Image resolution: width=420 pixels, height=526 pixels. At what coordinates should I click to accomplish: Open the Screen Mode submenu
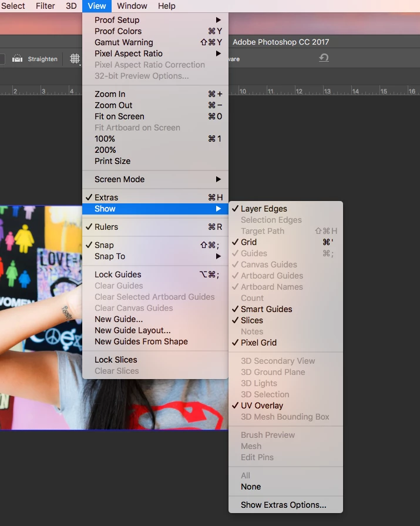pos(155,179)
